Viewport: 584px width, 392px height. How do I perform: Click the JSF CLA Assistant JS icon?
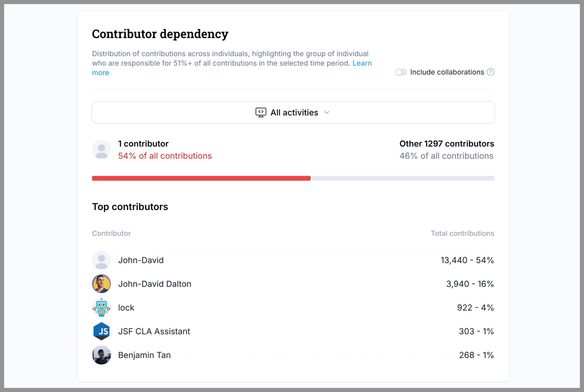click(101, 331)
